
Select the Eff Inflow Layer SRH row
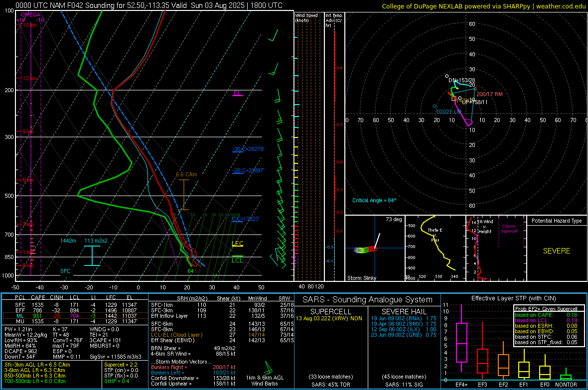pyautogui.click(x=222, y=316)
